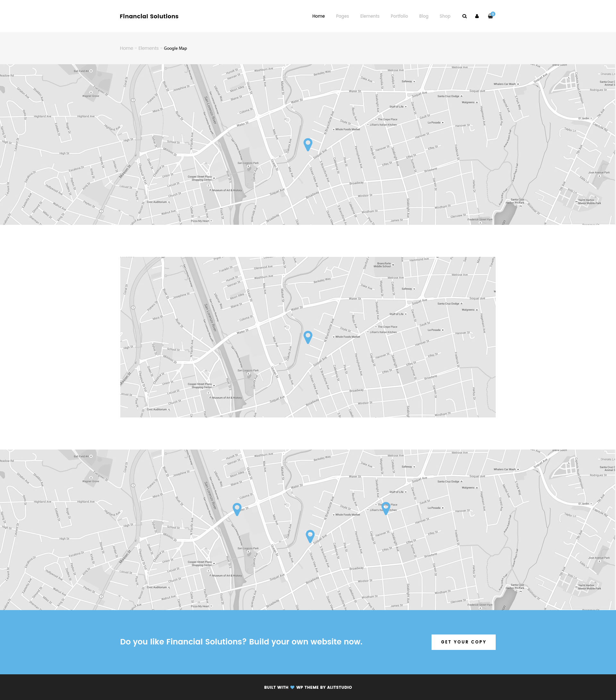616x700 pixels.
Task: Expand the Elements navigation menu
Action: 370,16
